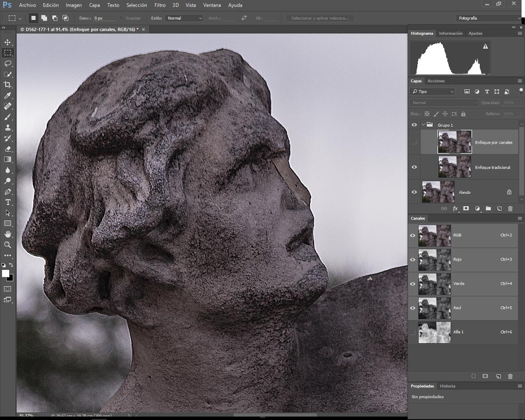The width and height of the screenshot is (525, 420).
Task: Toggle visibility of the Rojo channel
Action: (x=413, y=259)
